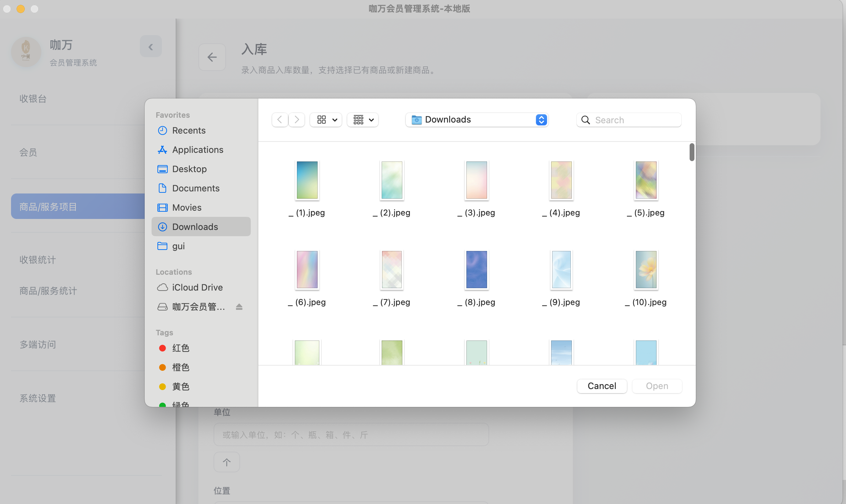Select the 橙色 orange tag
Screen dimensions: 846x504
tap(180, 367)
